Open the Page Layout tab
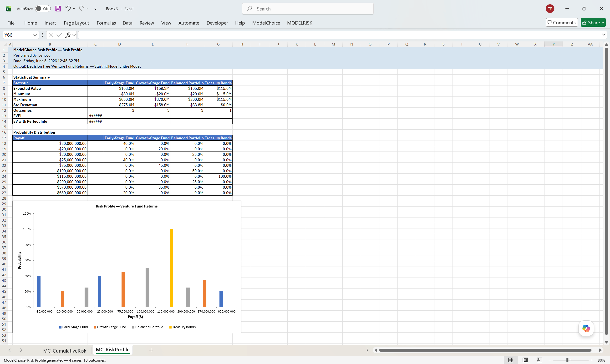The height and width of the screenshot is (364, 610). [x=76, y=23]
